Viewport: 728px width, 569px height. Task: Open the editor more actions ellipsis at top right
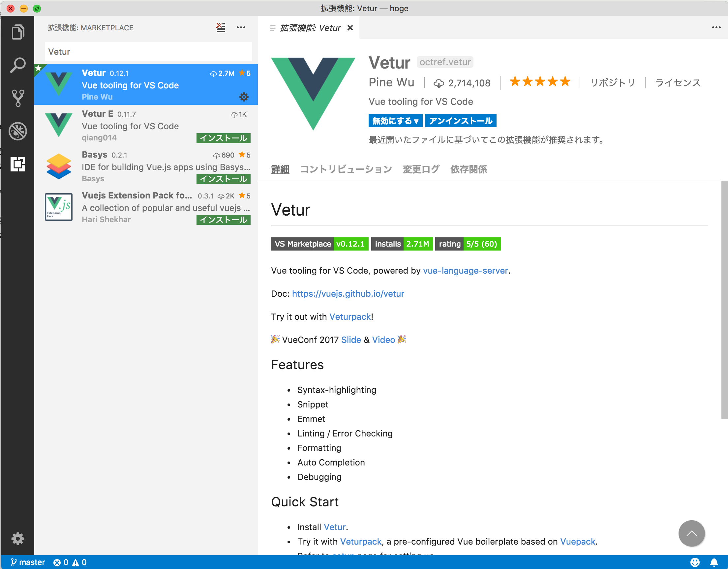(716, 28)
